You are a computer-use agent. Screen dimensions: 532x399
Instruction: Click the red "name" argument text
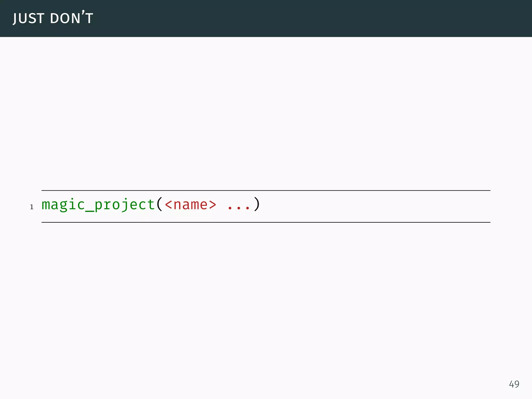click(x=190, y=205)
